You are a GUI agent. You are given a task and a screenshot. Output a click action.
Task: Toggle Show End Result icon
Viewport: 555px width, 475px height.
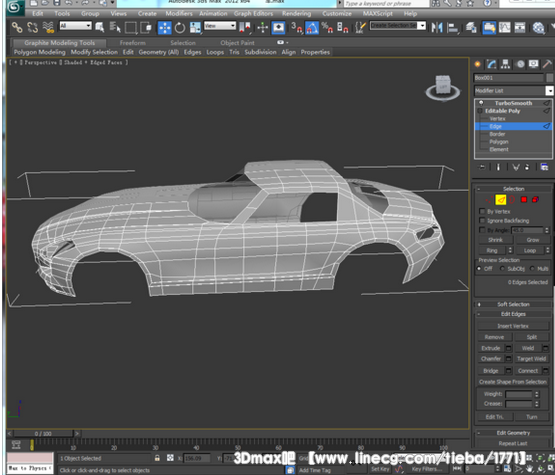(x=498, y=167)
